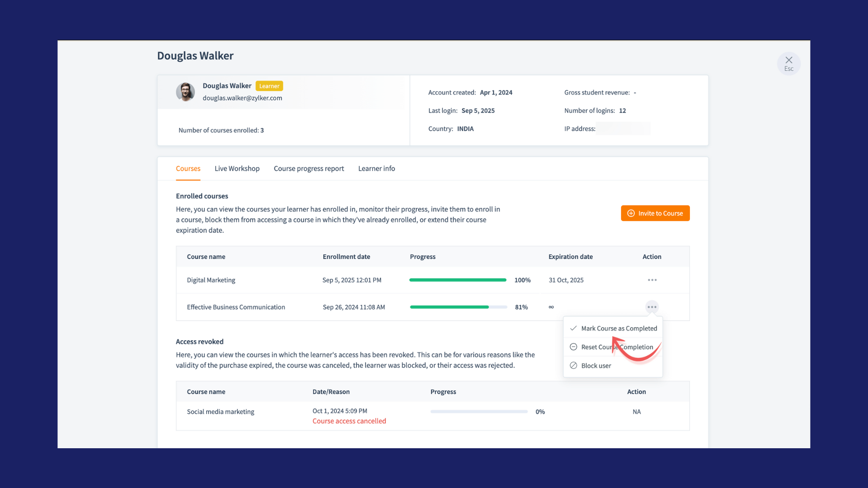
Task: Open the Course progress report tab
Action: pos(309,169)
